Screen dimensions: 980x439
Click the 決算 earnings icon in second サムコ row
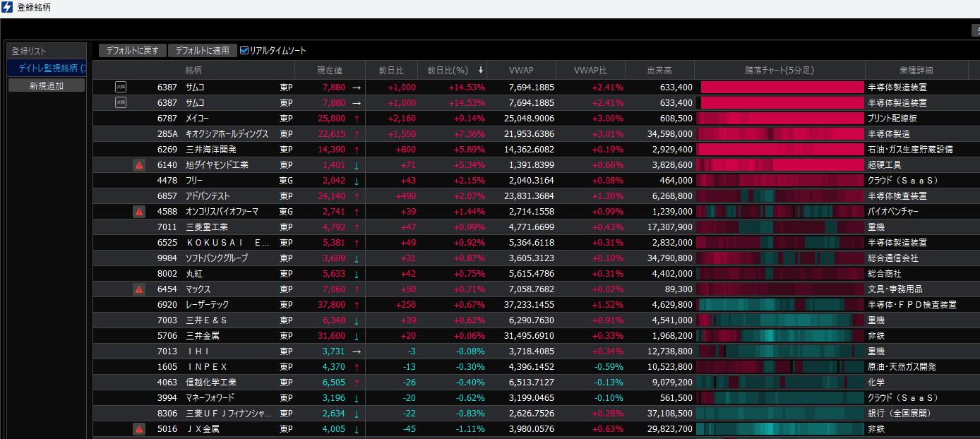(121, 102)
